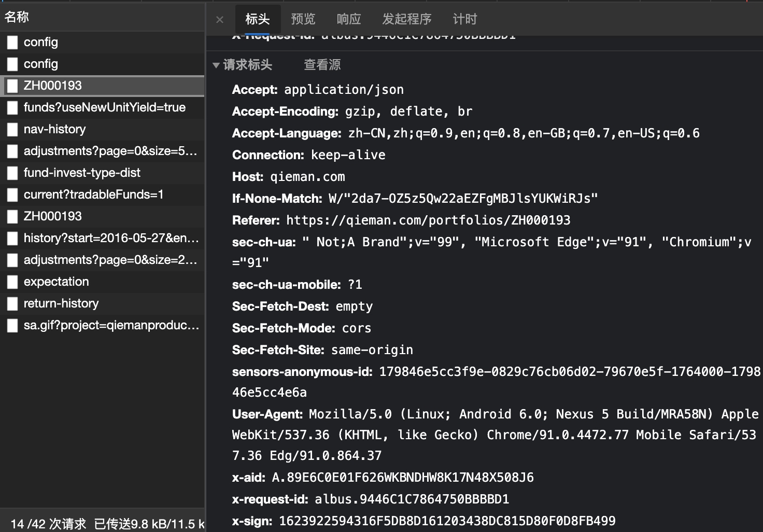The width and height of the screenshot is (763, 532).
Task: Open the 响应 tab
Action: click(349, 19)
